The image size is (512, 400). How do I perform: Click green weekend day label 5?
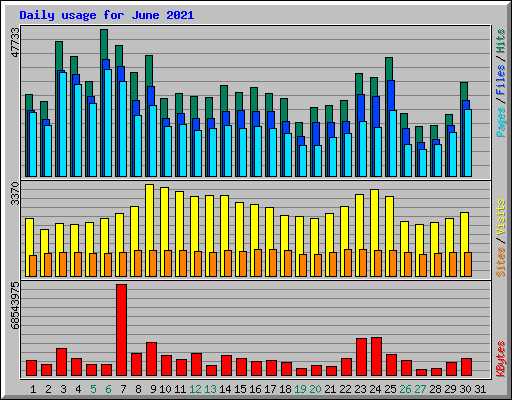point(93,389)
